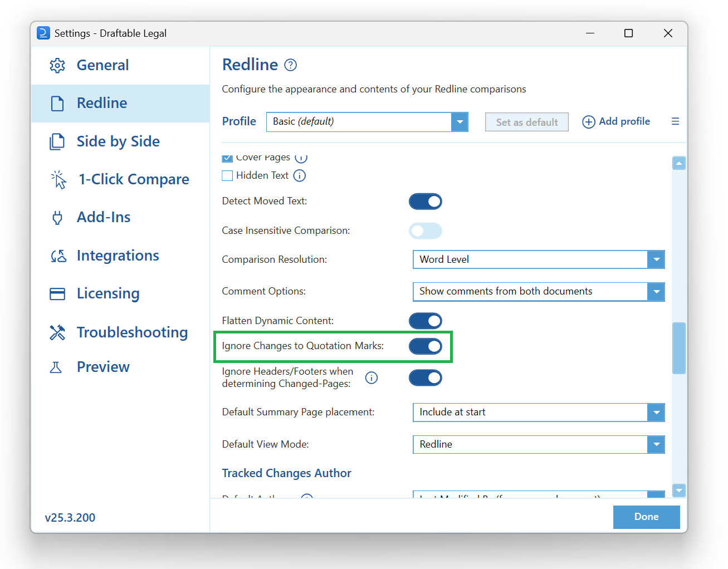Screen dimensions: 728x569
Task: Turn off Flatten Dynamic Content toggle
Action: point(426,321)
